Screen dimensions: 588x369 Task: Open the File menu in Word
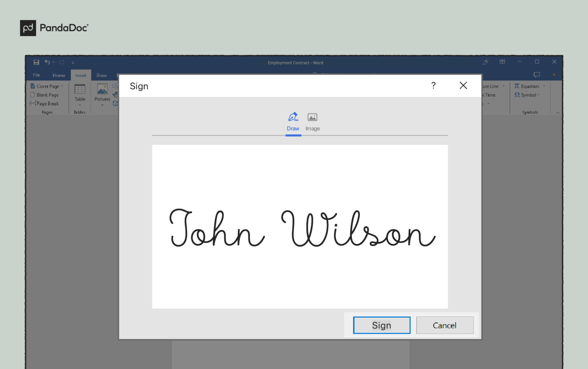point(36,75)
